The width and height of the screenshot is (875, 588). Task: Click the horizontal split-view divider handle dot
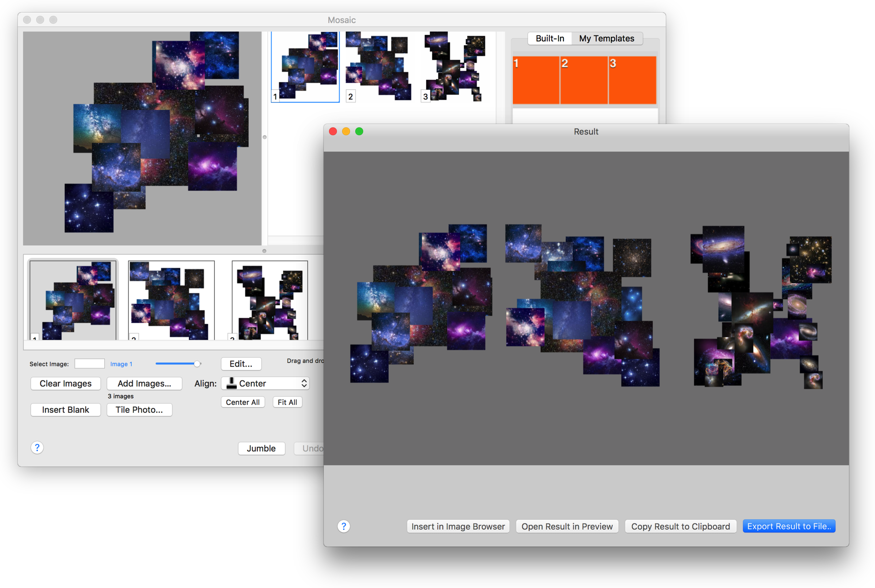[264, 251]
